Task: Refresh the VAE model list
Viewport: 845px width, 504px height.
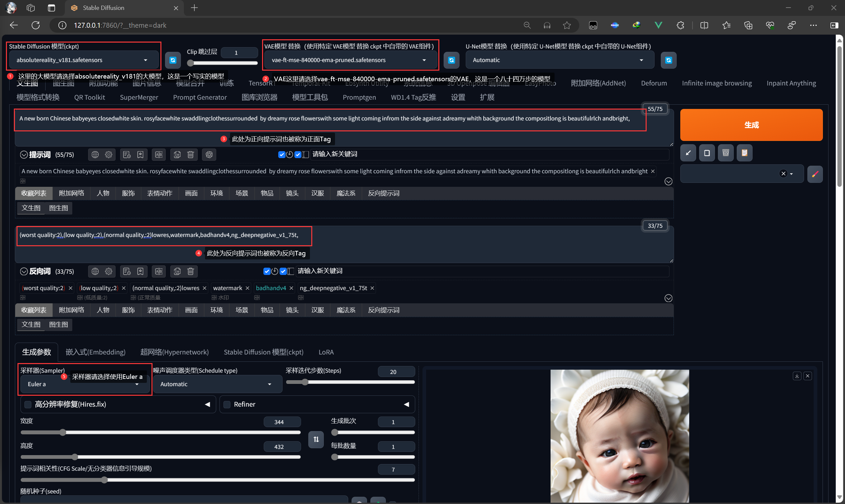Action: [451, 60]
